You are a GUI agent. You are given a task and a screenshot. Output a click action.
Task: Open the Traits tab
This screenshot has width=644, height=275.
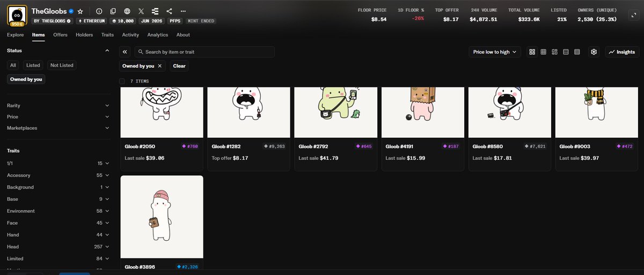coord(107,35)
